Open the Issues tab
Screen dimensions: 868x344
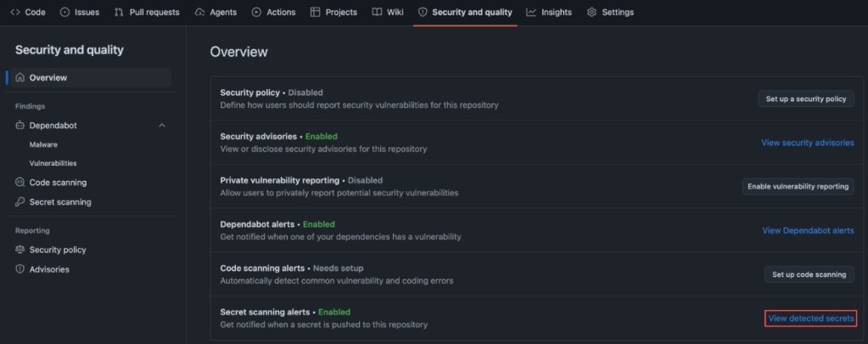pos(80,12)
